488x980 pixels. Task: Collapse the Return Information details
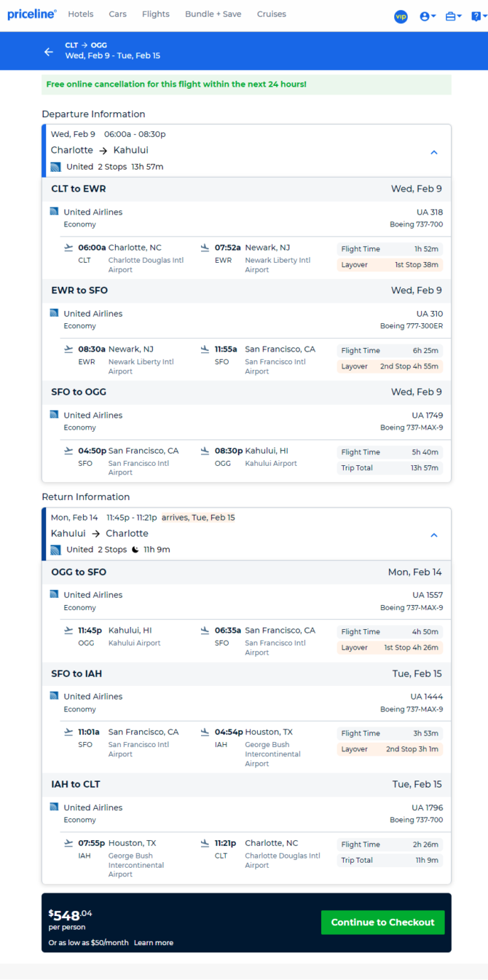click(x=434, y=535)
